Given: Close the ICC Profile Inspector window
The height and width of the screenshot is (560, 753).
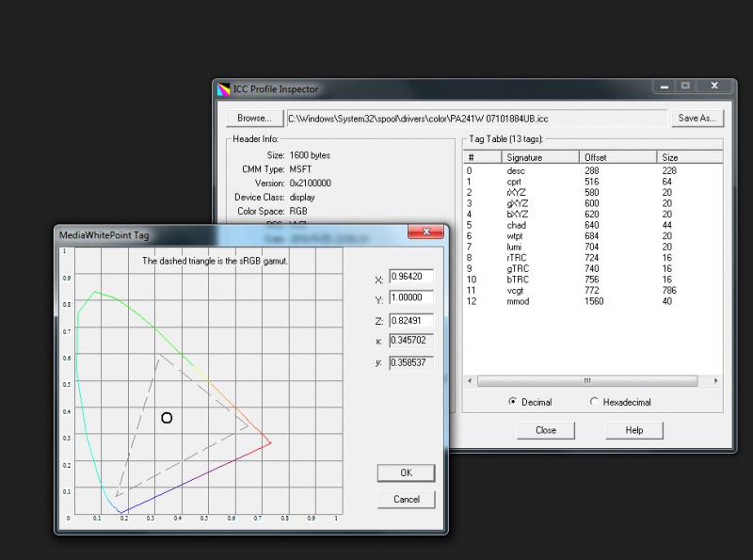Looking at the screenshot, I should (x=714, y=86).
